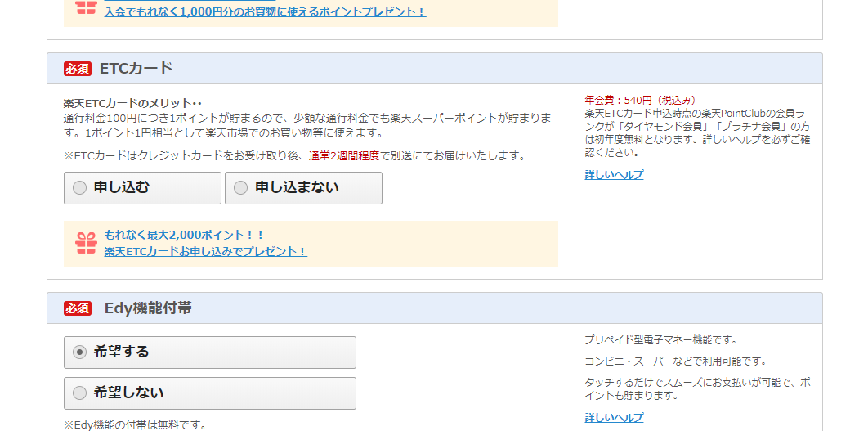Open 楽天ETCカードお申し込みでプレゼント link
The width and height of the screenshot is (868, 431).
(205, 252)
